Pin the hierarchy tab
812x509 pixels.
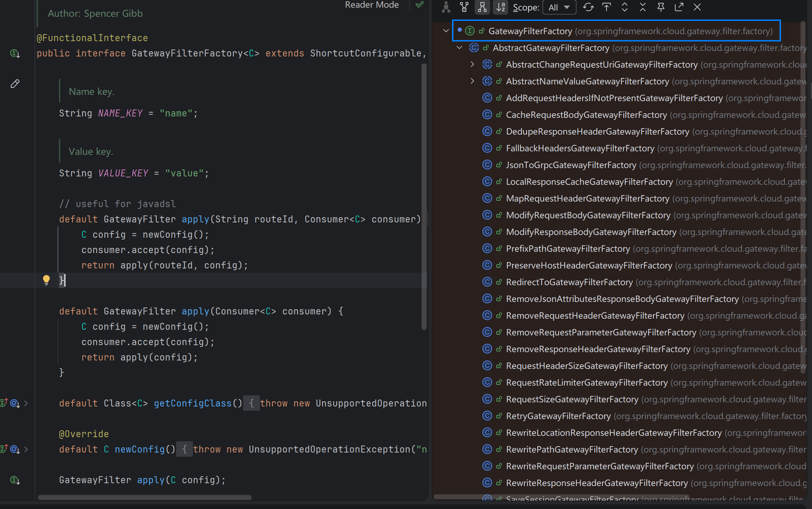(661, 7)
